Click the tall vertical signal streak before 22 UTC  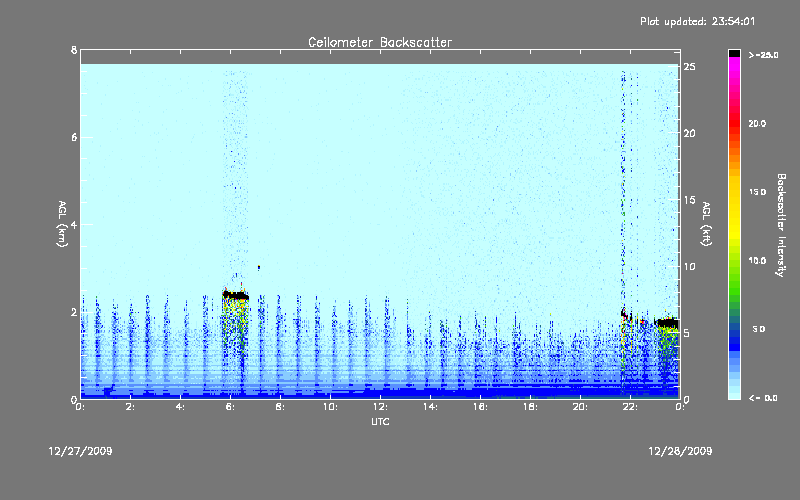pyautogui.click(x=623, y=230)
